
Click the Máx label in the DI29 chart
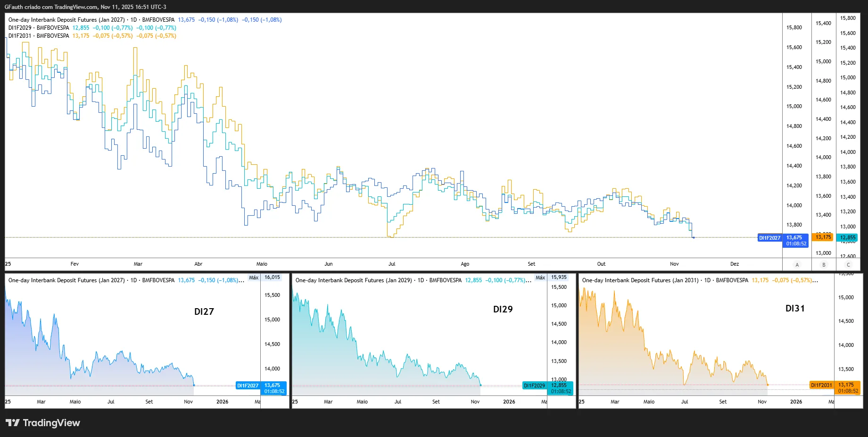pyautogui.click(x=540, y=277)
